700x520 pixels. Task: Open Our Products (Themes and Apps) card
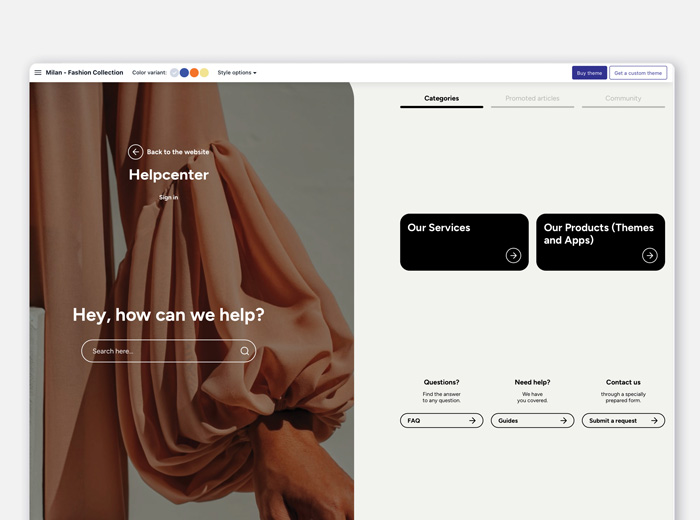[x=600, y=242]
